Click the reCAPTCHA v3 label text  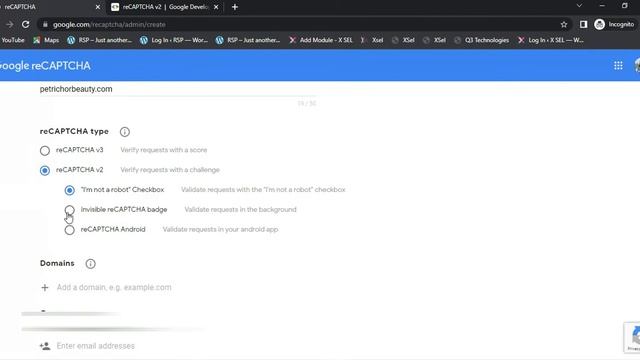pos(80,150)
